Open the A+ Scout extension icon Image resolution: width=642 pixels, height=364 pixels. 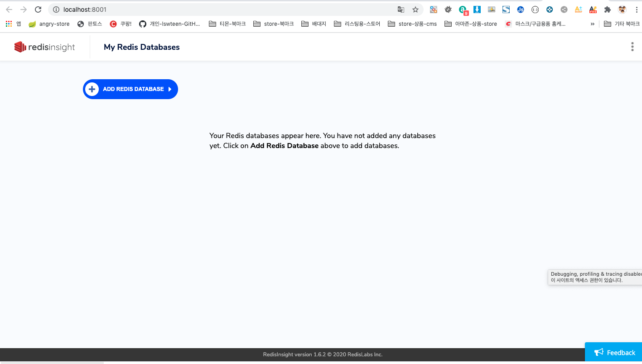pyautogui.click(x=579, y=10)
